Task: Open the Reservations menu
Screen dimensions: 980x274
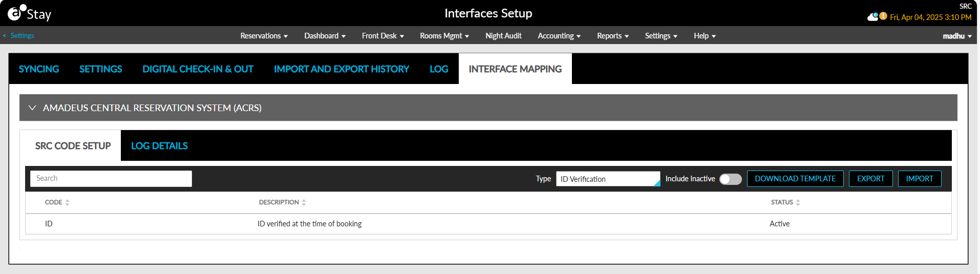Action: (x=264, y=36)
